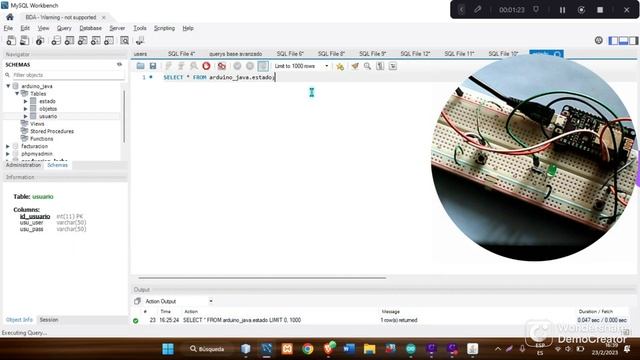Open the Object Info tab

[x=19, y=320]
